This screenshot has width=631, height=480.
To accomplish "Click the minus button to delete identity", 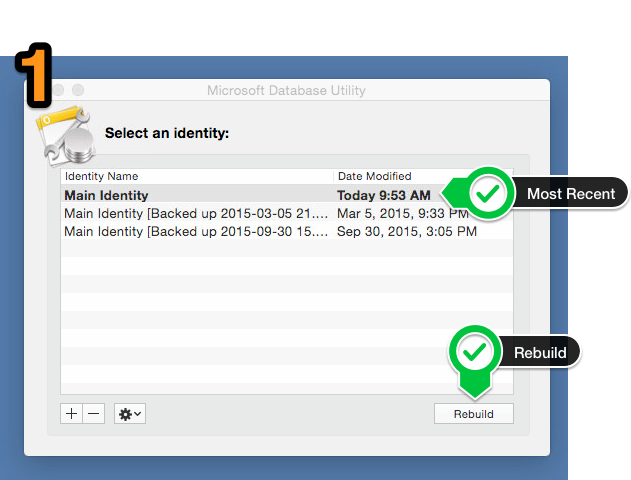I will click(94, 414).
